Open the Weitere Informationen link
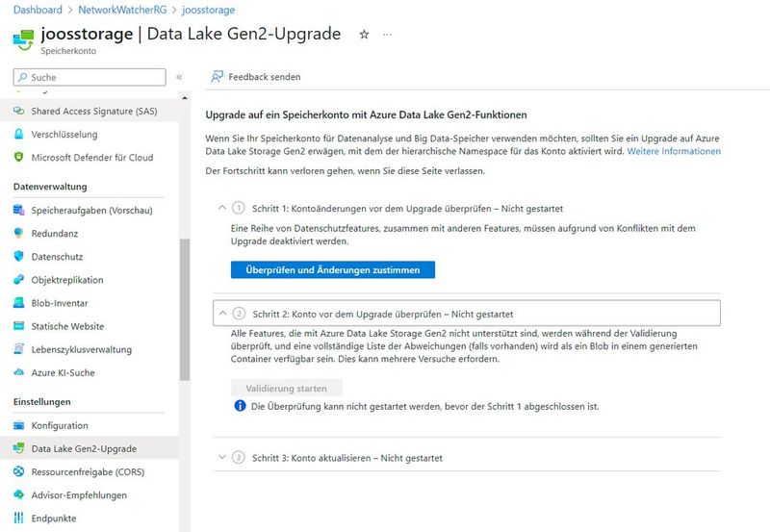 click(x=674, y=151)
